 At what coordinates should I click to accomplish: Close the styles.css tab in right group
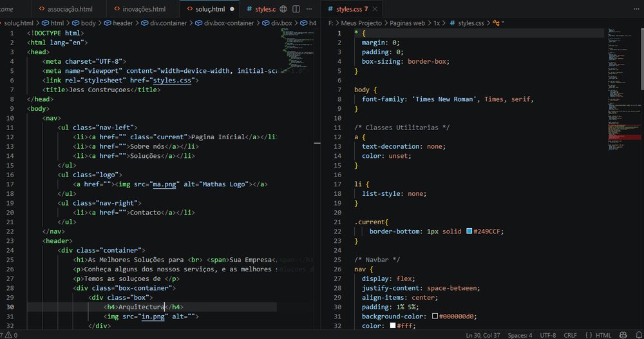click(x=375, y=8)
